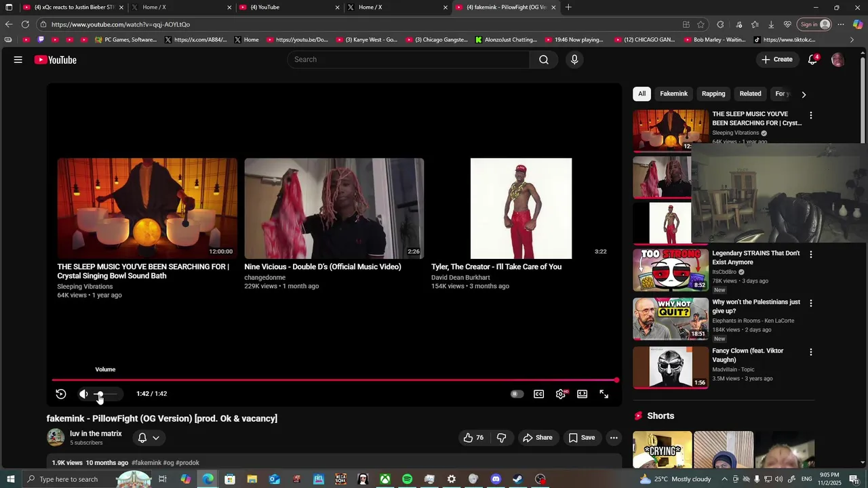The height and width of the screenshot is (488, 868).
Task: Toggle autoplay switch in player
Action: (517, 394)
